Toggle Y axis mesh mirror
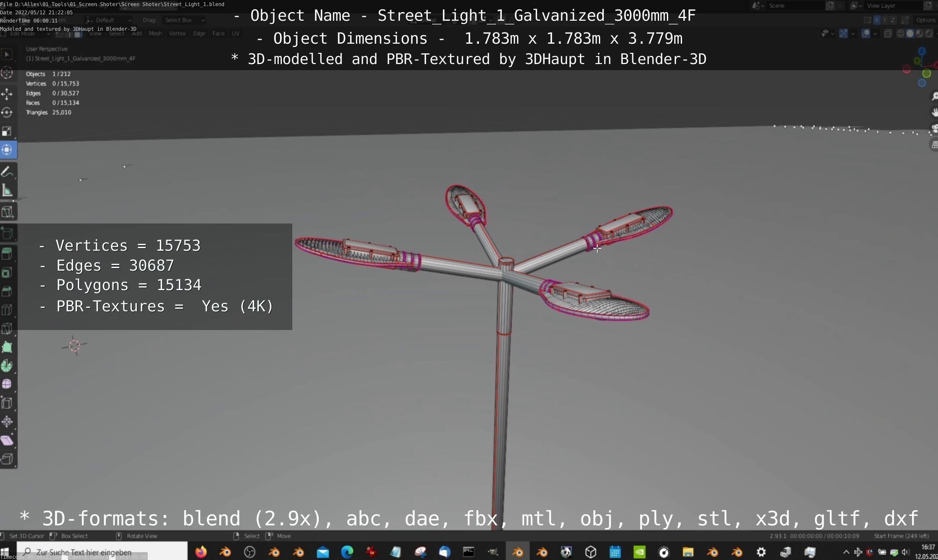 [x=885, y=20]
